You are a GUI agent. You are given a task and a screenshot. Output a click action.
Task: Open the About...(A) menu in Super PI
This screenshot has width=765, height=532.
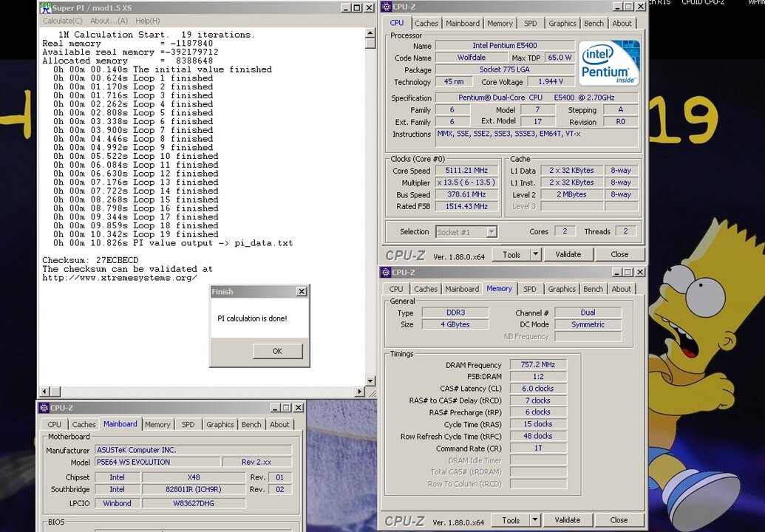coord(109,21)
